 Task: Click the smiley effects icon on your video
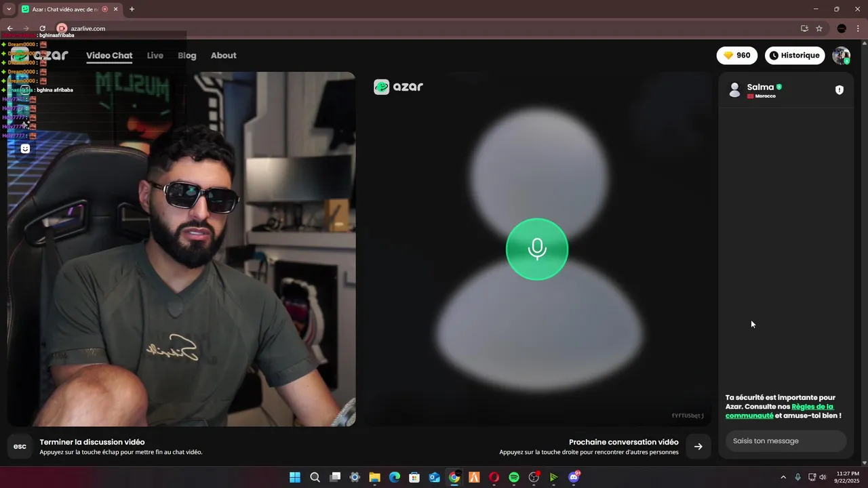(25, 148)
